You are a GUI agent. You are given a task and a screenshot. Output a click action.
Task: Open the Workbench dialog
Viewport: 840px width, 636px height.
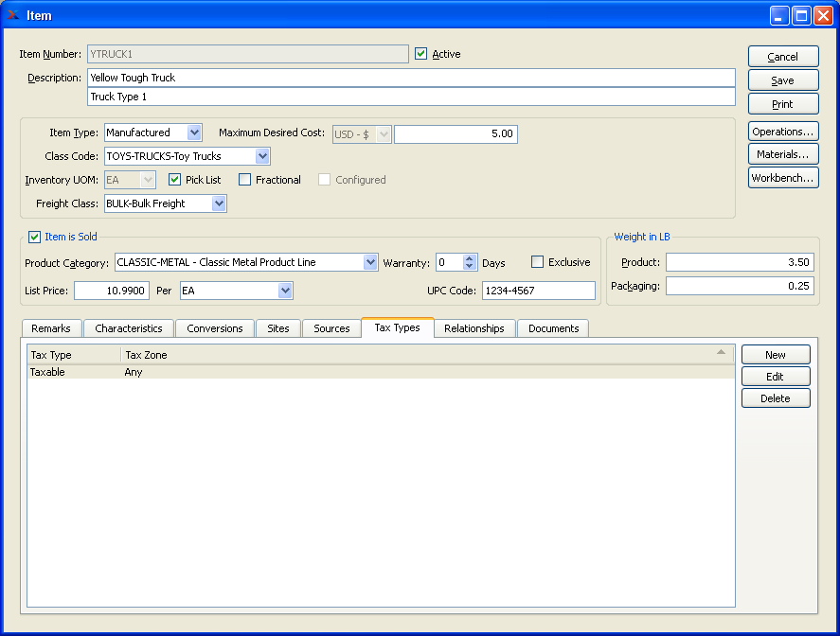tap(783, 178)
